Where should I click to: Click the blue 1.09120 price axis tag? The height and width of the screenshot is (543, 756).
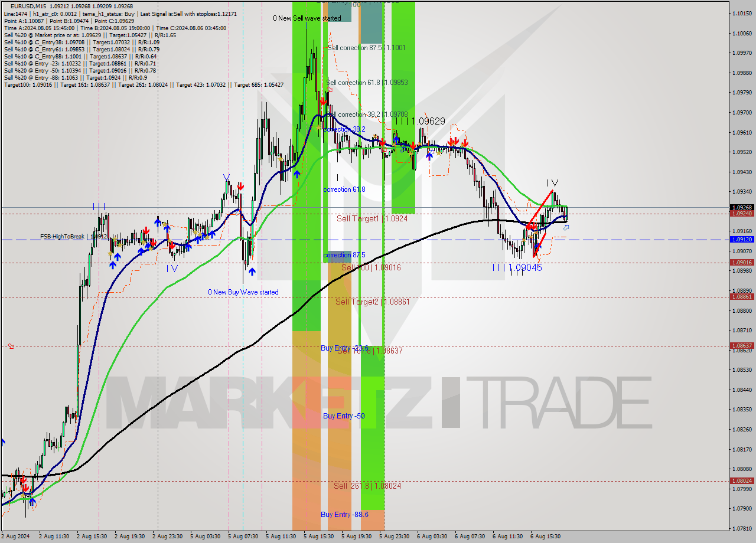pos(742,240)
